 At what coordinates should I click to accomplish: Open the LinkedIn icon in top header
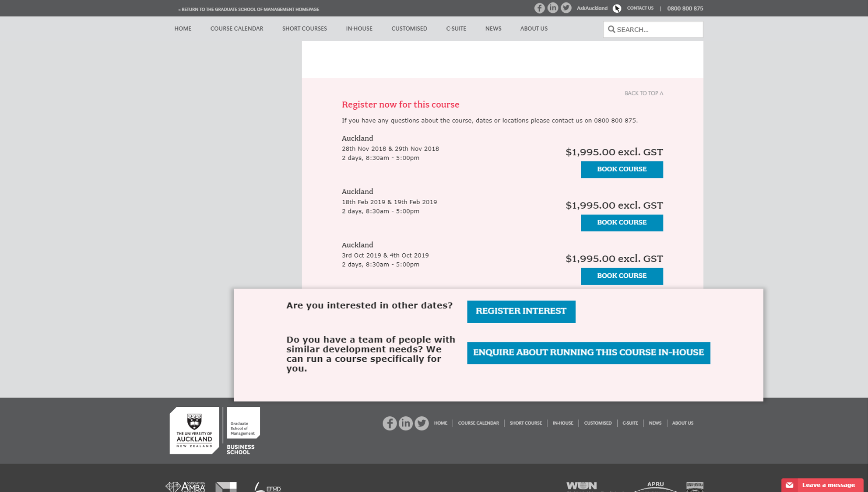pos(553,8)
